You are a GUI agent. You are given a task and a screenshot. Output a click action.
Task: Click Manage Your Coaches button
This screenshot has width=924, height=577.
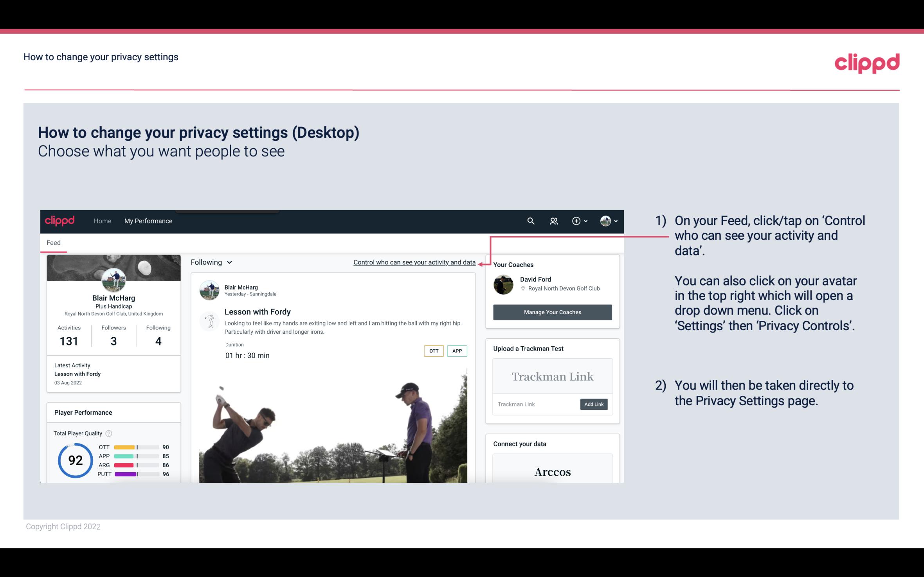pos(552,312)
